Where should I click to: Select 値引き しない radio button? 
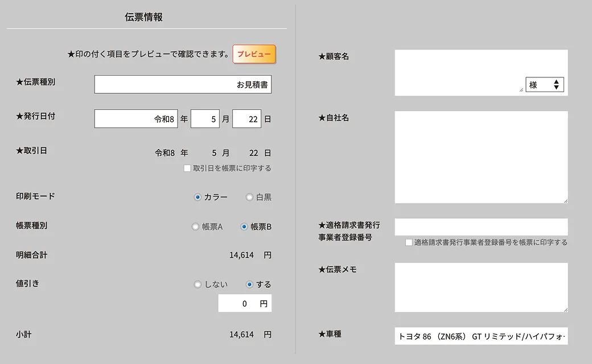[x=198, y=284]
